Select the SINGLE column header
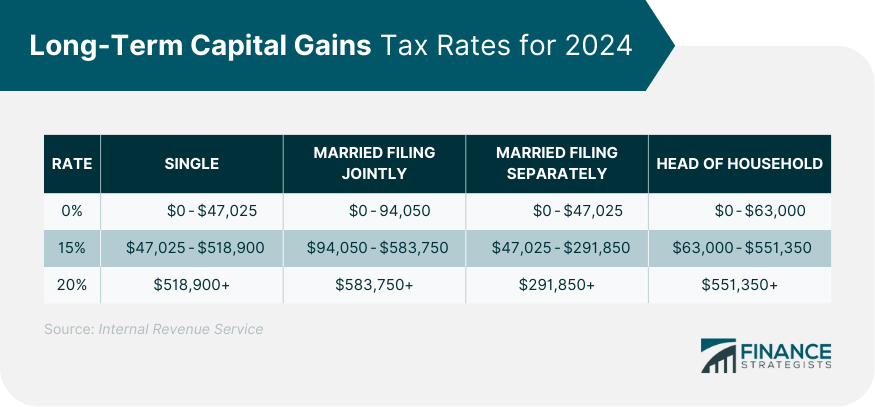Image resolution: width=875 pixels, height=407 pixels. [191, 163]
